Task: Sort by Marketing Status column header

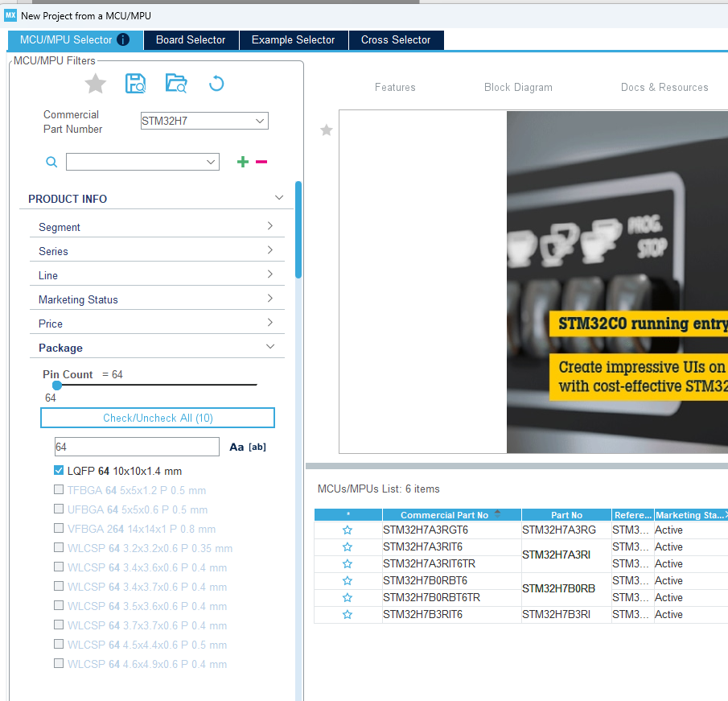Action: [689, 515]
